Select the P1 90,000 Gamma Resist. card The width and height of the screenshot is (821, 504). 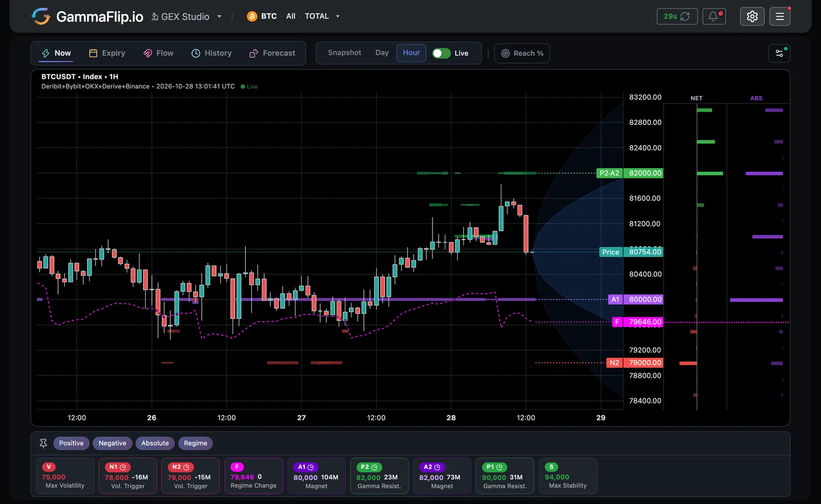pos(505,476)
